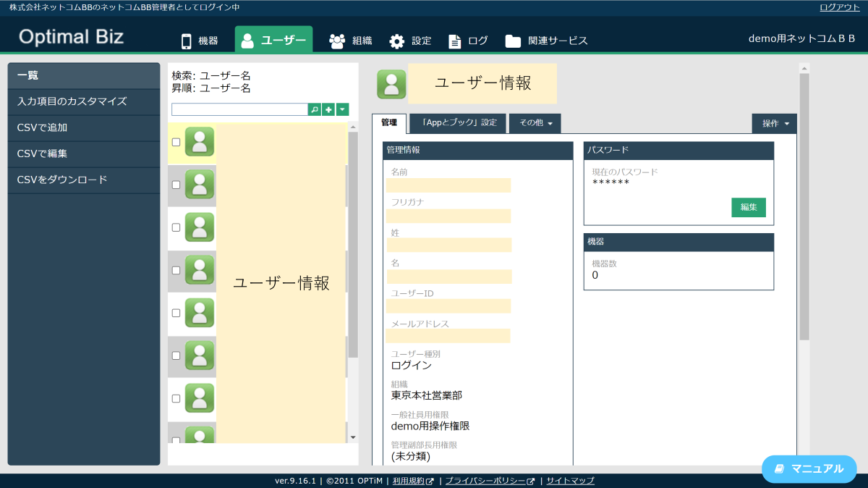Click the fifth user avatar in list
This screenshot has height=488, width=868.
[200, 313]
